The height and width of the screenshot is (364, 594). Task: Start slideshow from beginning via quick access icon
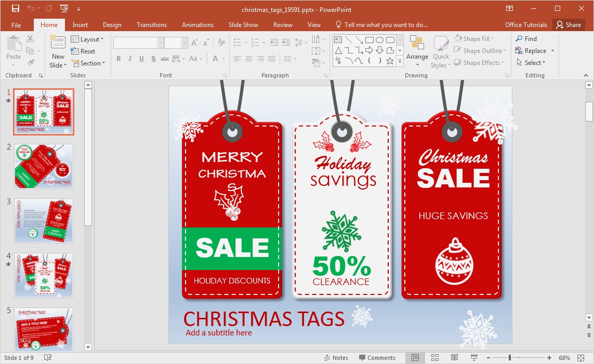64,8
